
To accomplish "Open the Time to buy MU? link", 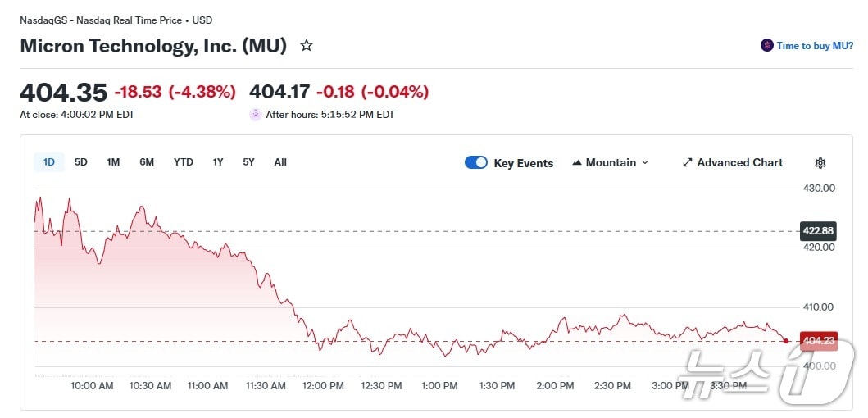I will [815, 46].
